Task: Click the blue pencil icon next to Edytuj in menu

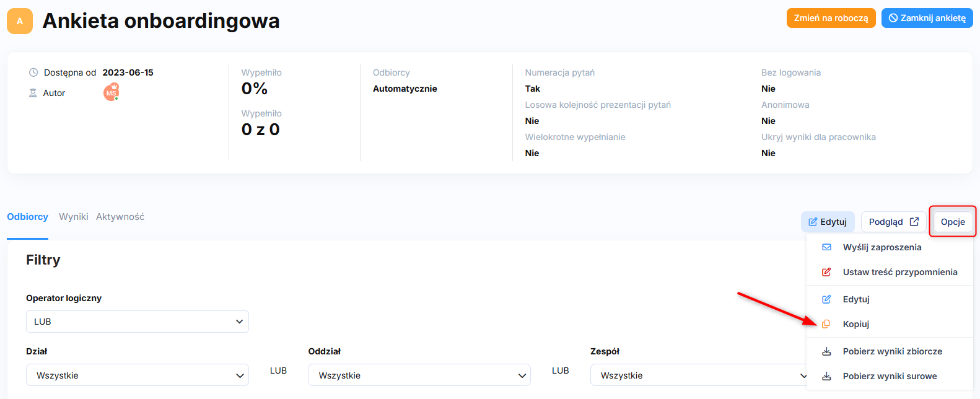Action: [x=826, y=299]
